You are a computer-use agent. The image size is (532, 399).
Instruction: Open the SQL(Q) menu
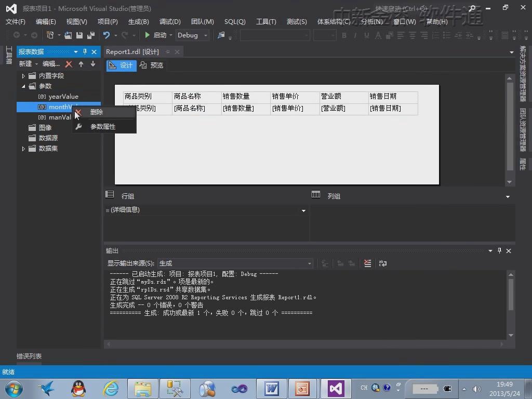click(235, 22)
